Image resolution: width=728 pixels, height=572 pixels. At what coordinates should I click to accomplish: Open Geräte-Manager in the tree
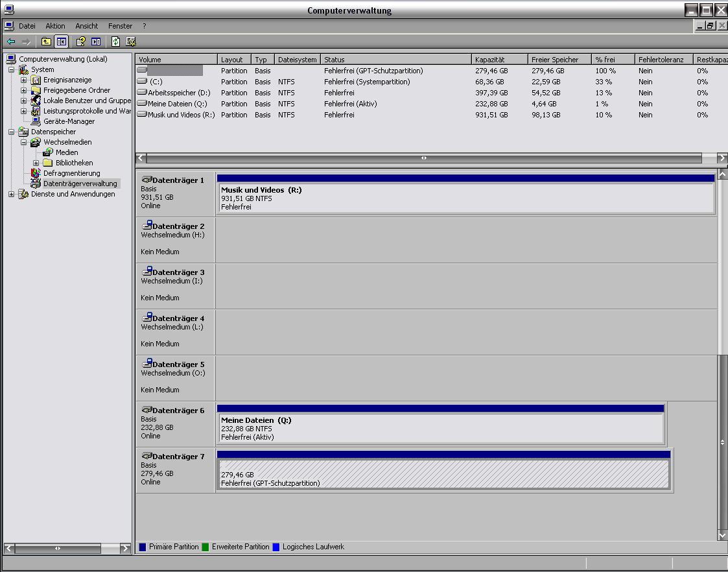click(x=69, y=121)
